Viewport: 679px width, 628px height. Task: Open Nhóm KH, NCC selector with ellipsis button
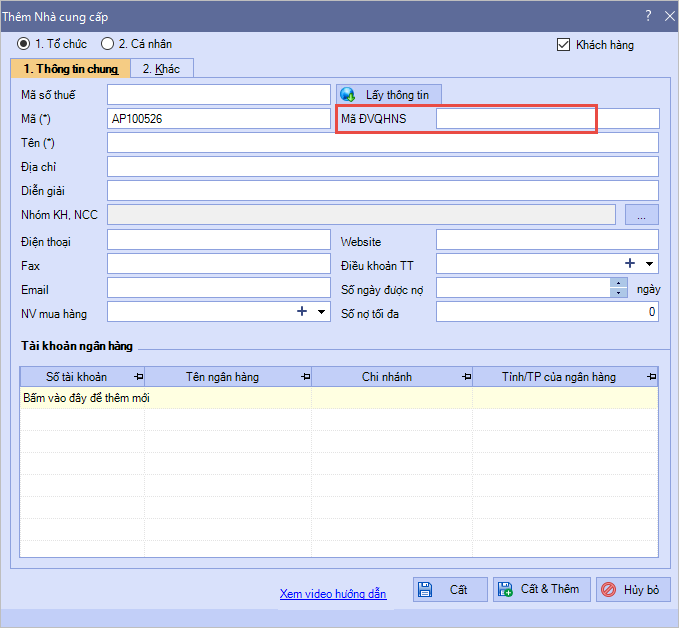coord(641,215)
